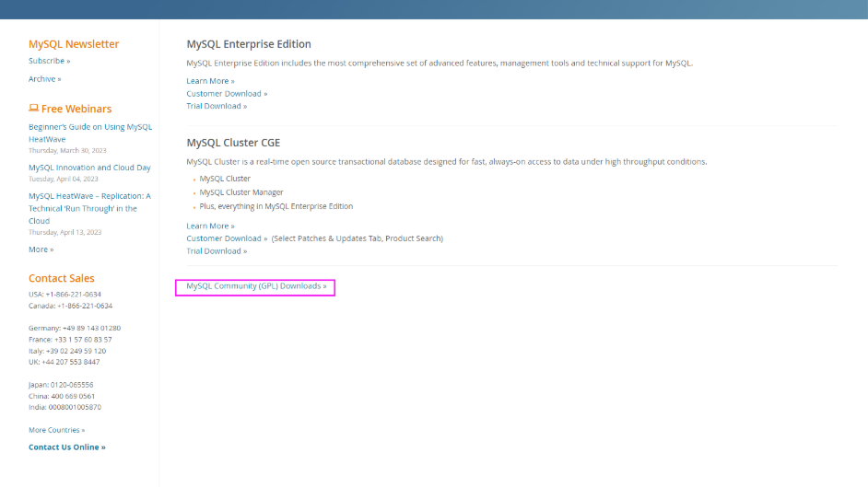Click Customer Download under MySQL Enterprise Edition
Viewport: 868px width, 487px height.
[227, 94]
